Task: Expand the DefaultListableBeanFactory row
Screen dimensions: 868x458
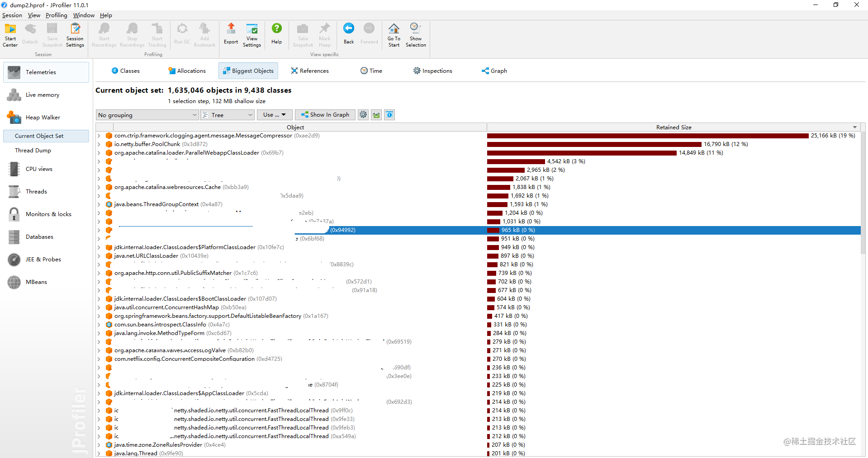Action: tap(99, 316)
